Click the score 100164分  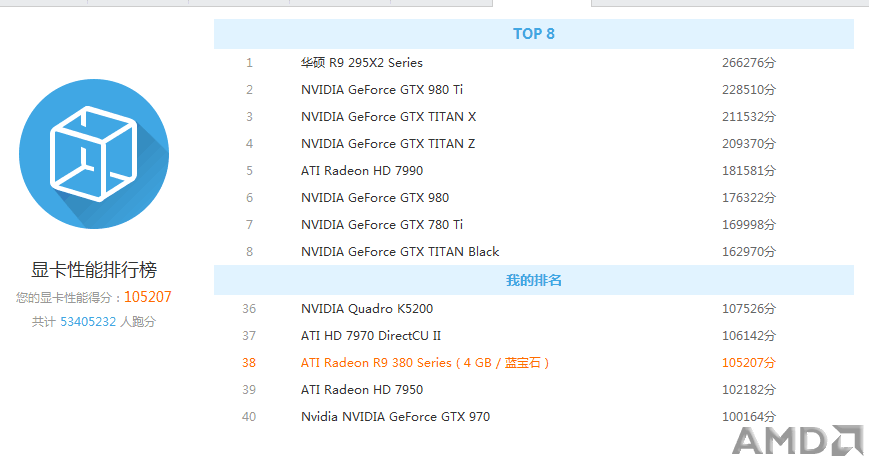click(749, 417)
